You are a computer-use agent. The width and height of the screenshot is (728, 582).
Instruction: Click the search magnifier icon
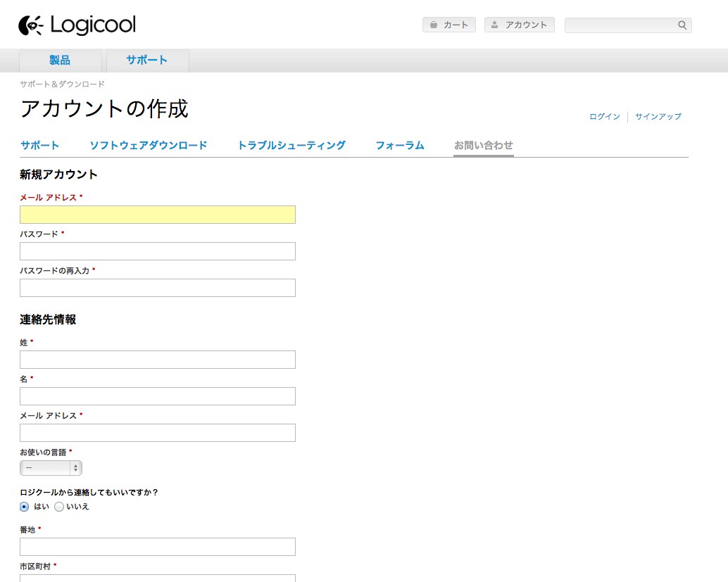(x=681, y=25)
